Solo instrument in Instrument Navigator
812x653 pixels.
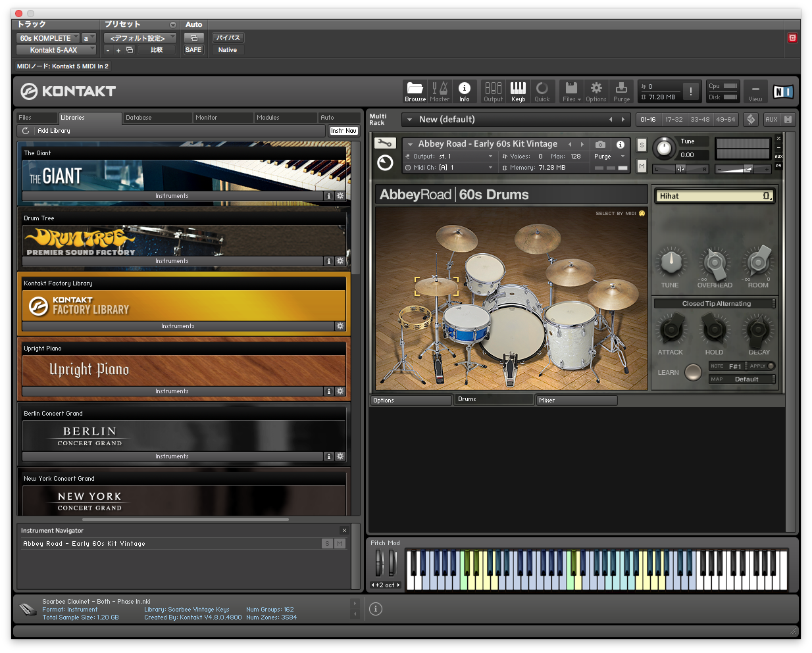click(x=327, y=544)
